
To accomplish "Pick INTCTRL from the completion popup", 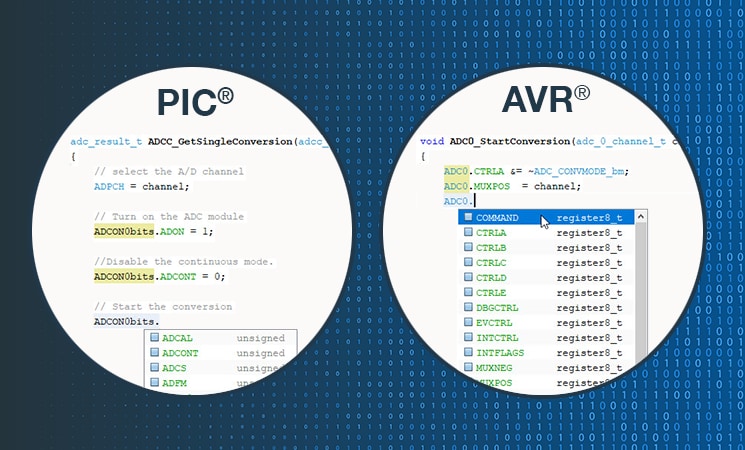I will (499, 338).
